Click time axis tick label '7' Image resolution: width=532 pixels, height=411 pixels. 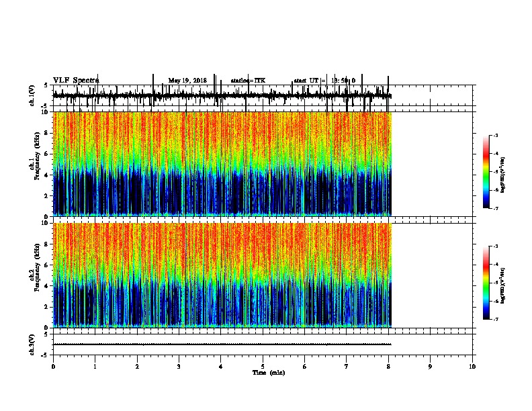pos(347,367)
